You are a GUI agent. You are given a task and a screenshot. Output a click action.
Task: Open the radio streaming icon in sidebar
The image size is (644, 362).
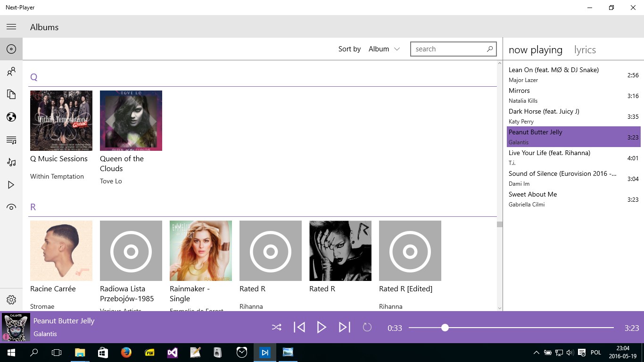tap(11, 207)
